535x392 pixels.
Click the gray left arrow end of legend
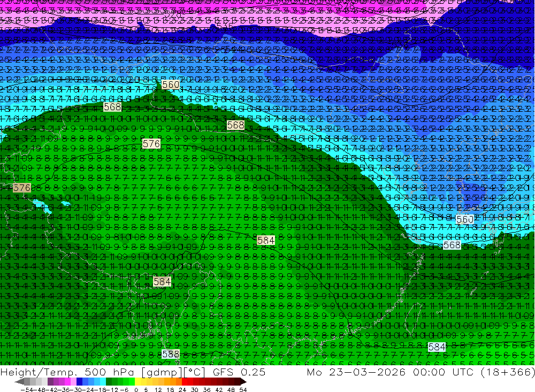pyautogui.click(x=19, y=382)
